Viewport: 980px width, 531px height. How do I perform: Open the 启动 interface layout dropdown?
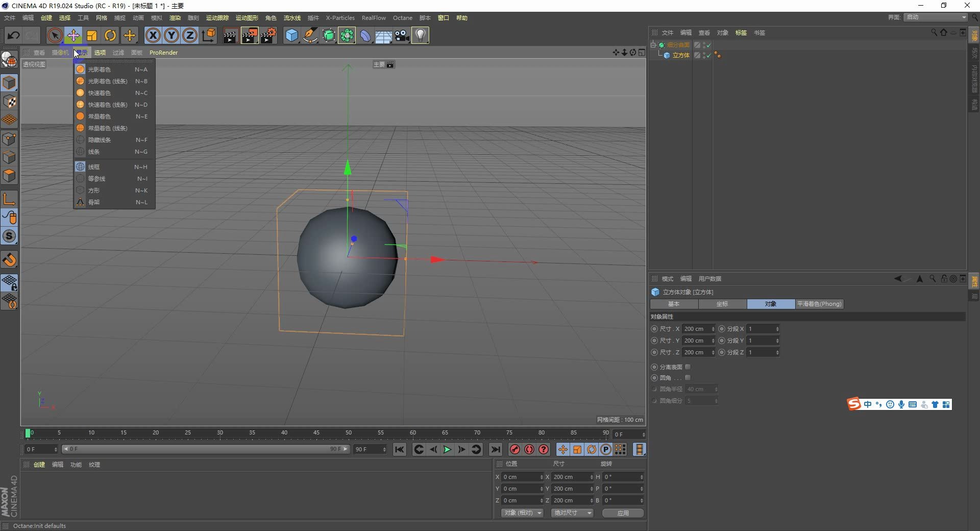935,17
